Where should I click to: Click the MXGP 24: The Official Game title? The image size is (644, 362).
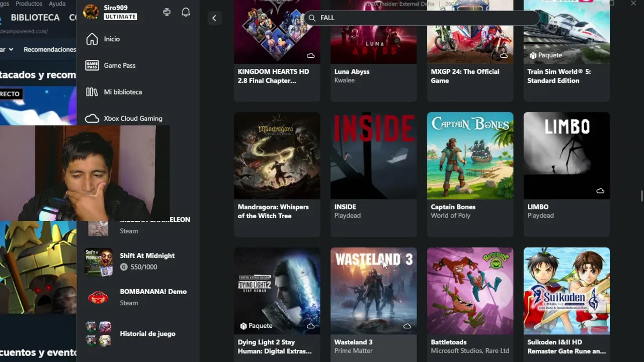coord(465,76)
